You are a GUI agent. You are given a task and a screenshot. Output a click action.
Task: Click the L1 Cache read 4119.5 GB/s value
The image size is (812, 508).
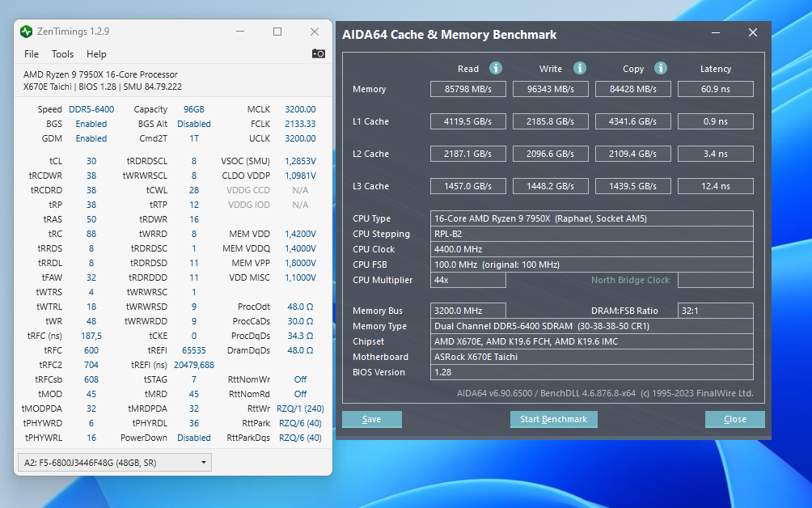(x=468, y=121)
